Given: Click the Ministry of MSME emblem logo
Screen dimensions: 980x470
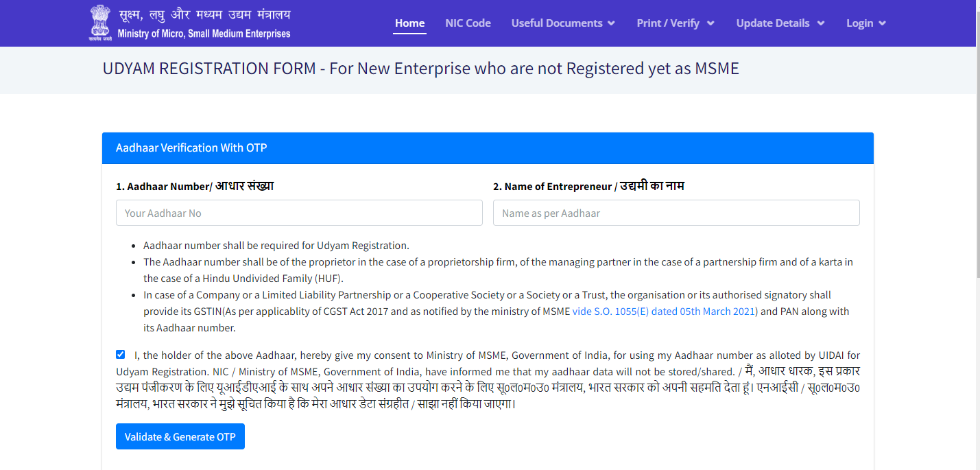Looking at the screenshot, I should (99, 23).
